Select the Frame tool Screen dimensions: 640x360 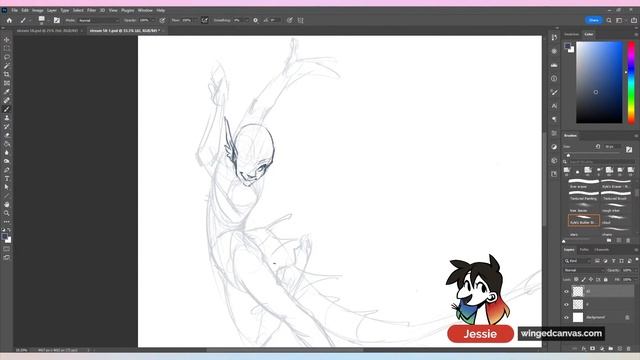[7, 83]
